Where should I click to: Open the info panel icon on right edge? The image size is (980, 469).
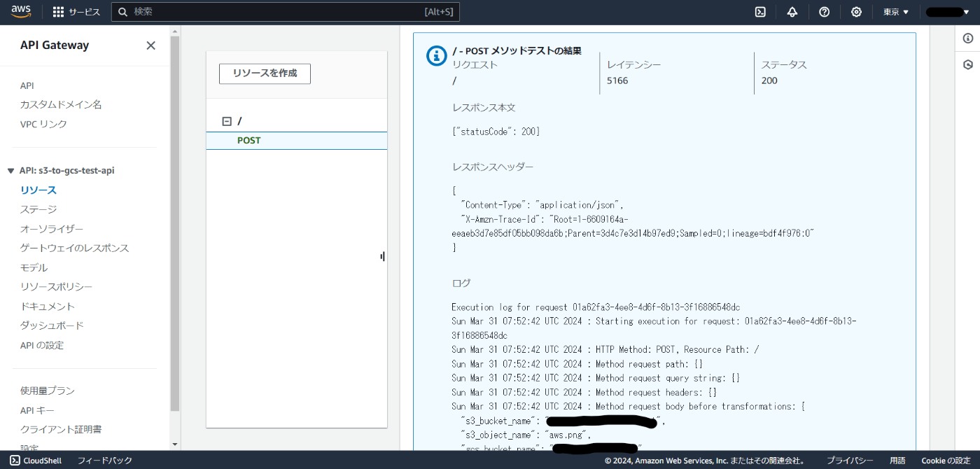pyautogui.click(x=968, y=38)
